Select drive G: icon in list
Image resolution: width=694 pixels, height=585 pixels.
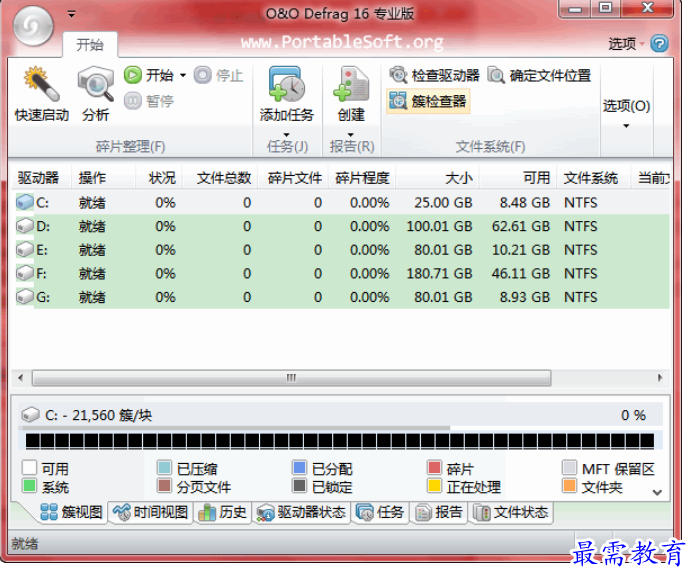pos(25,296)
